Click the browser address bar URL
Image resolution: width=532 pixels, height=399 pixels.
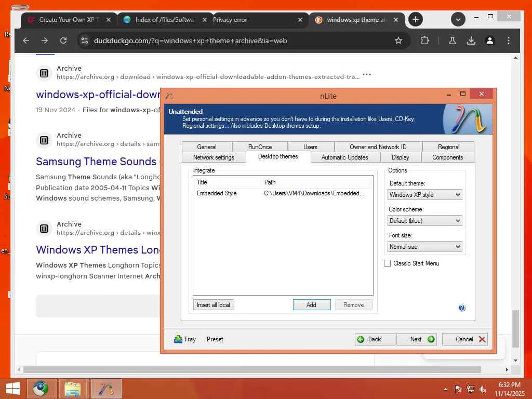pyautogui.click(x=190, y=41)
